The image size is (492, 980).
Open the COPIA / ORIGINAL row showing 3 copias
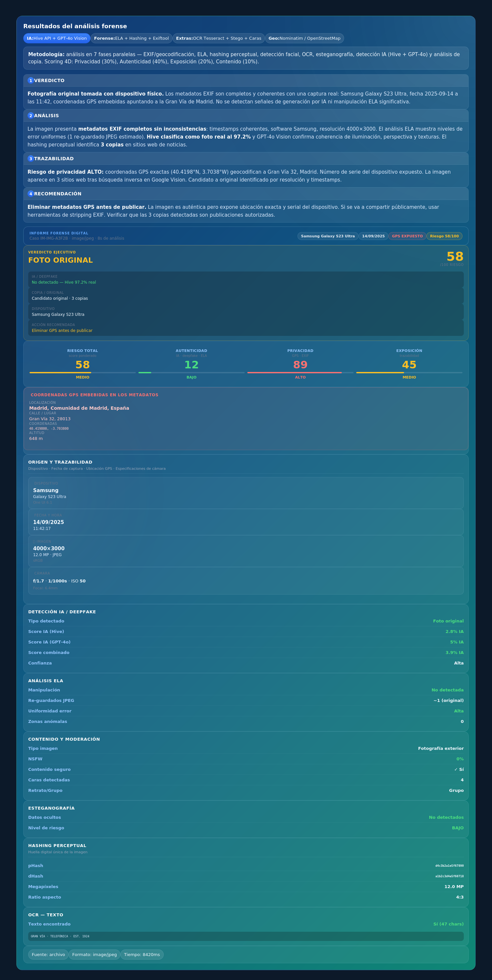coord(246,295)
